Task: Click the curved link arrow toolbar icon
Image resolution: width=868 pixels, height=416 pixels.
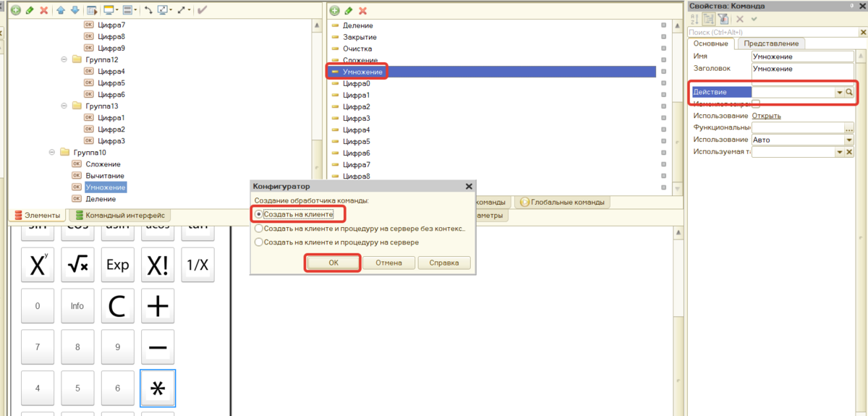Action: pyautogui.click(x=149, y=11)
